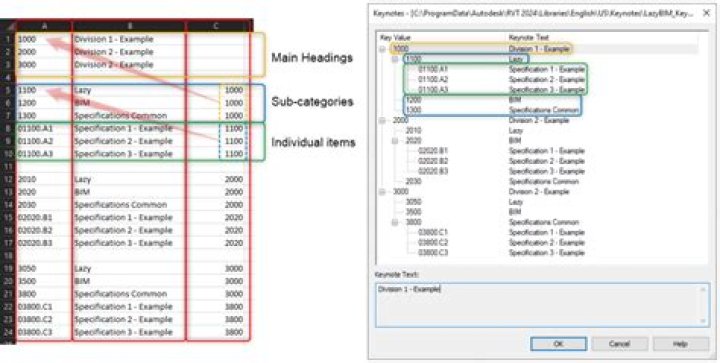Click spreadsheet cell "Division 1 - Example"

point(129,39)
